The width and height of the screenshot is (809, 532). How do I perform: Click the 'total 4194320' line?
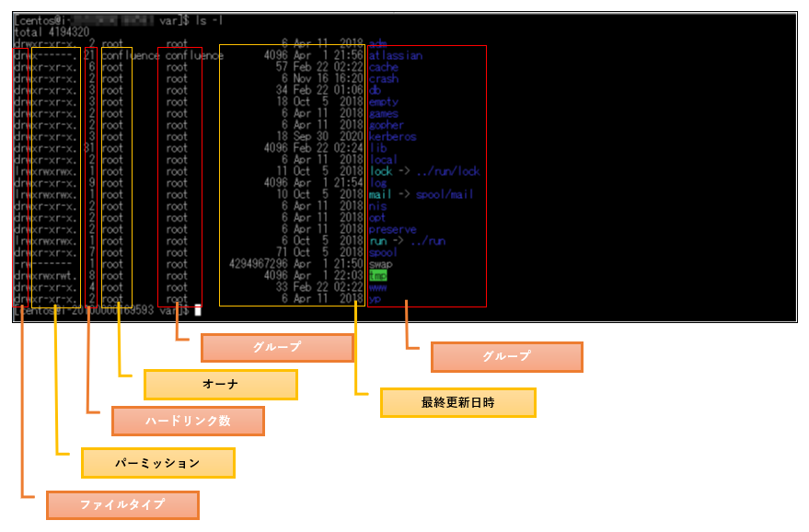click(52, 32)
